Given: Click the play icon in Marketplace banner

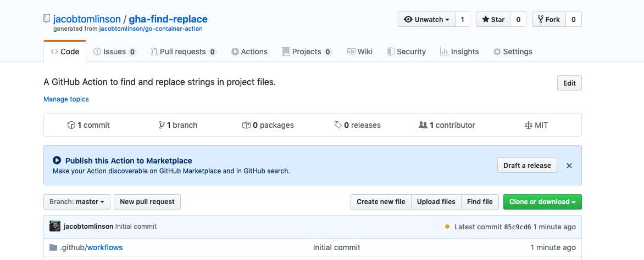Looking at the screenshot, I should pos(57,161).
